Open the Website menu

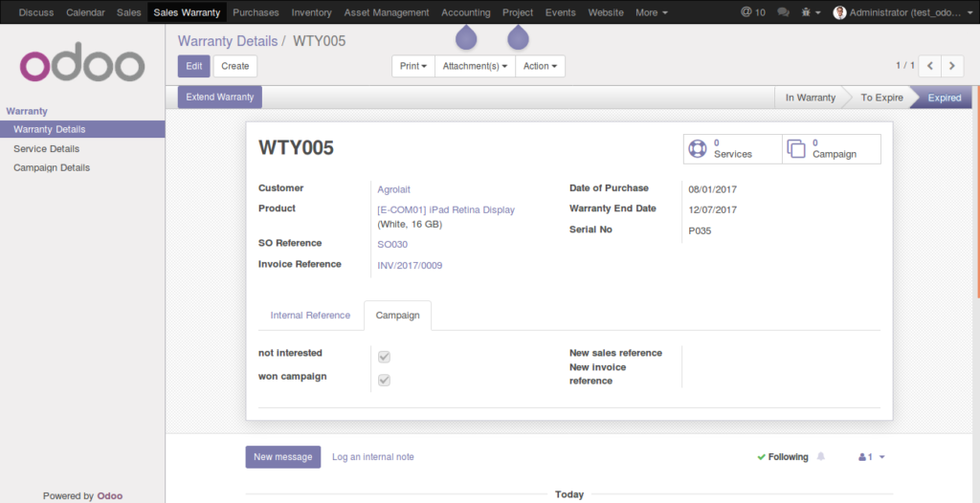pyautogui.click(x=606, y=11)
